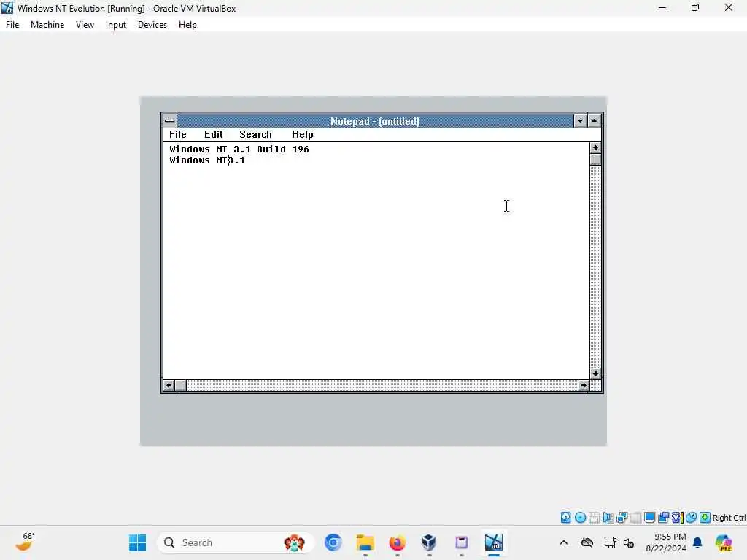Click the shared folders status icon

tap(663, 518)
